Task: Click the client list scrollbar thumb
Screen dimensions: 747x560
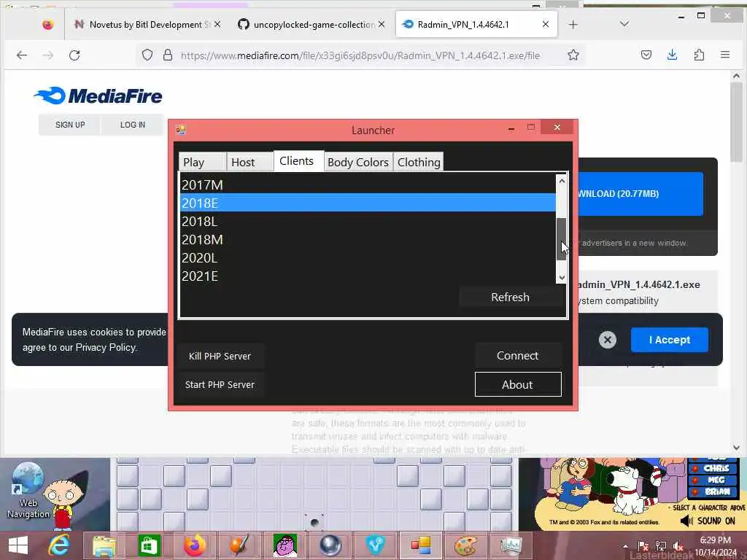Action: (562, 239)
